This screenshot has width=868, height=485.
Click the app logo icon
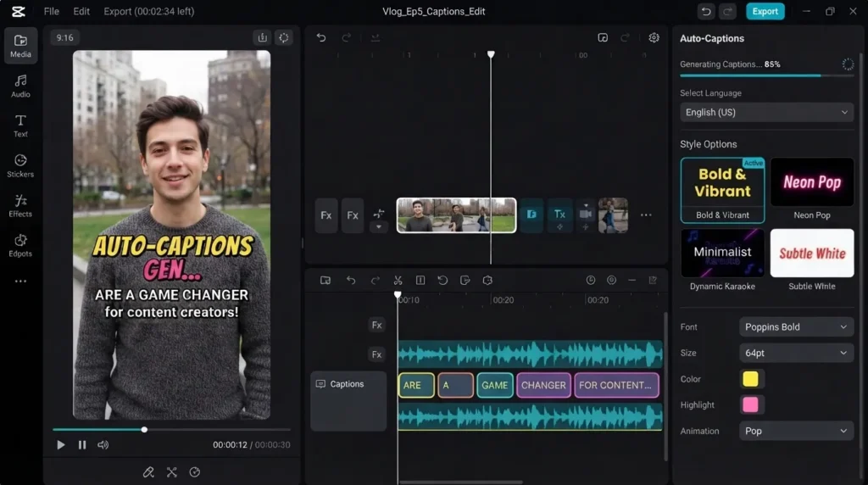coord(19,11)
